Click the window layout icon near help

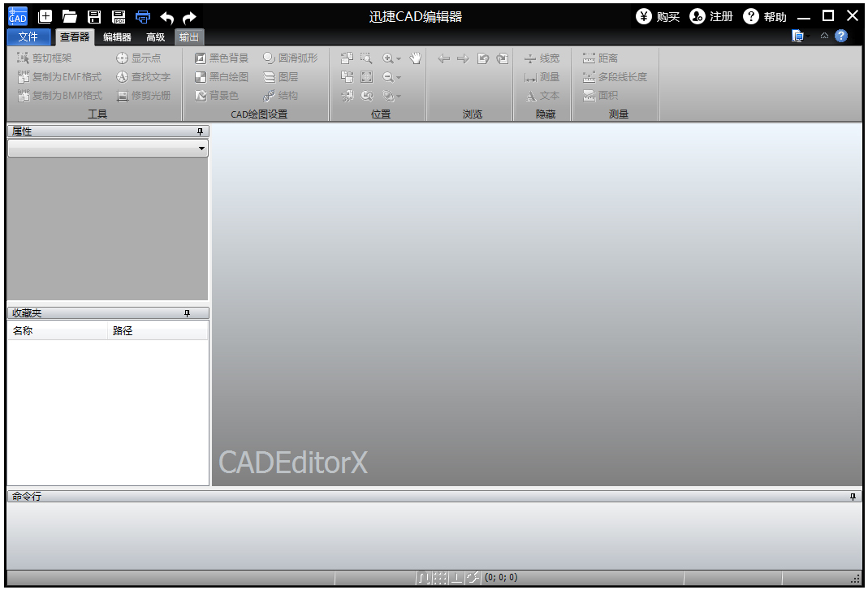[x=797, y=36]
